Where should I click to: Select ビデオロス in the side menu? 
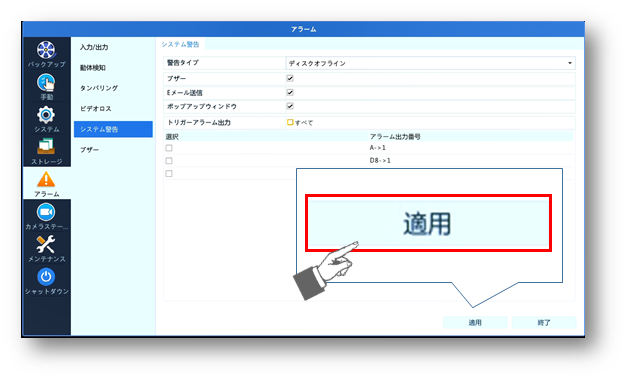tap(96, 109)
